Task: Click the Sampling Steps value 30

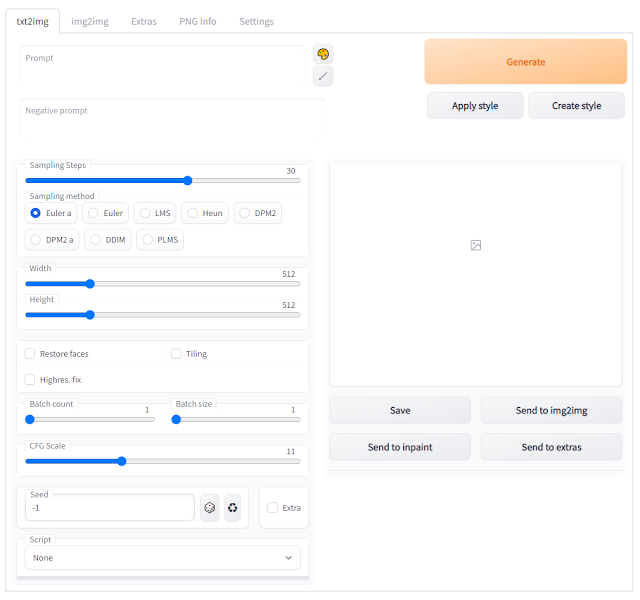Action: (291, 171)
